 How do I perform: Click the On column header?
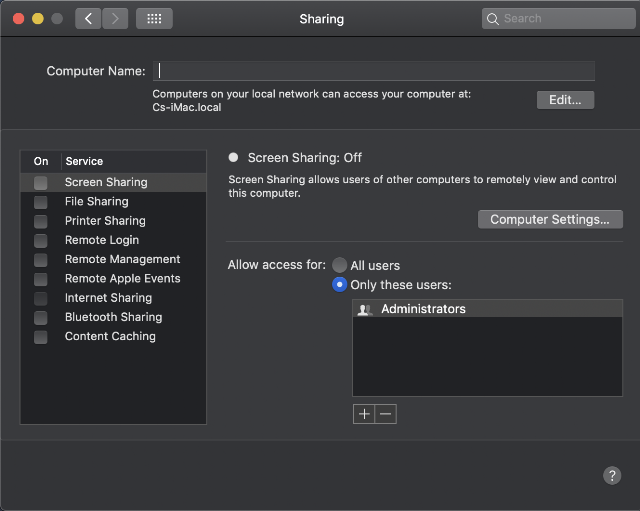41,161
